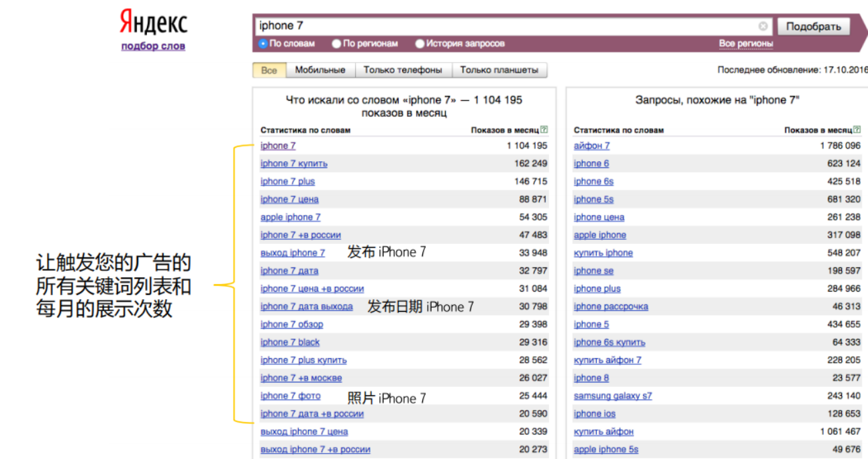Click the impressions value '162 249'

530,163
